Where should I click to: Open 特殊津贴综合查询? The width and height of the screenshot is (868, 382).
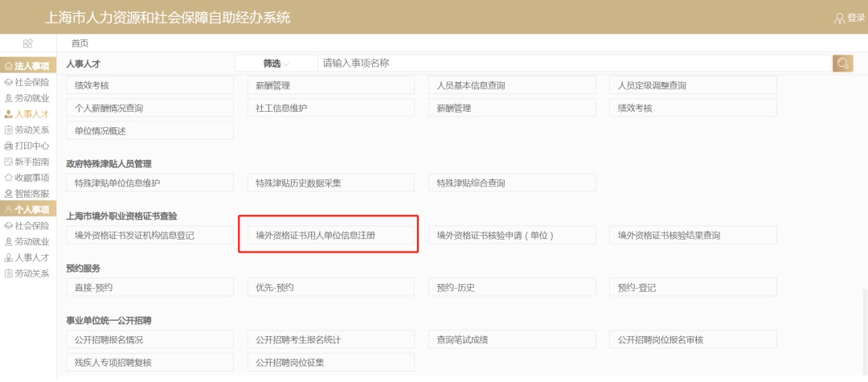(511, 183)
